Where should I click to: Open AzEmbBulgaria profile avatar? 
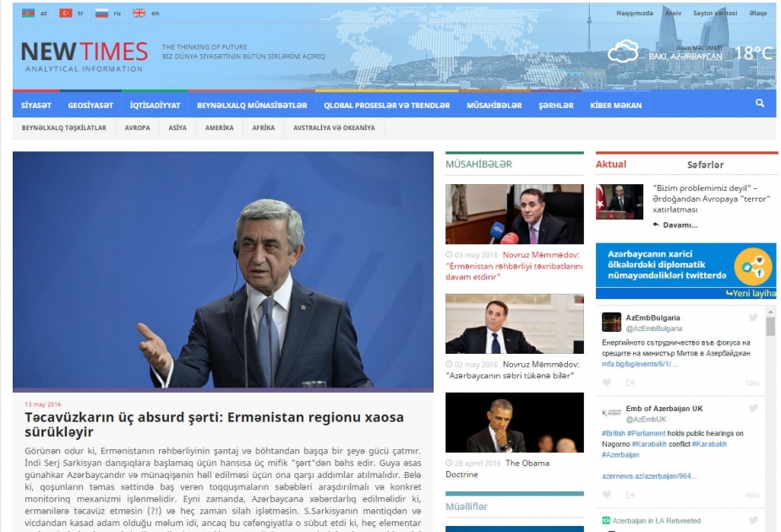[612, 322]
